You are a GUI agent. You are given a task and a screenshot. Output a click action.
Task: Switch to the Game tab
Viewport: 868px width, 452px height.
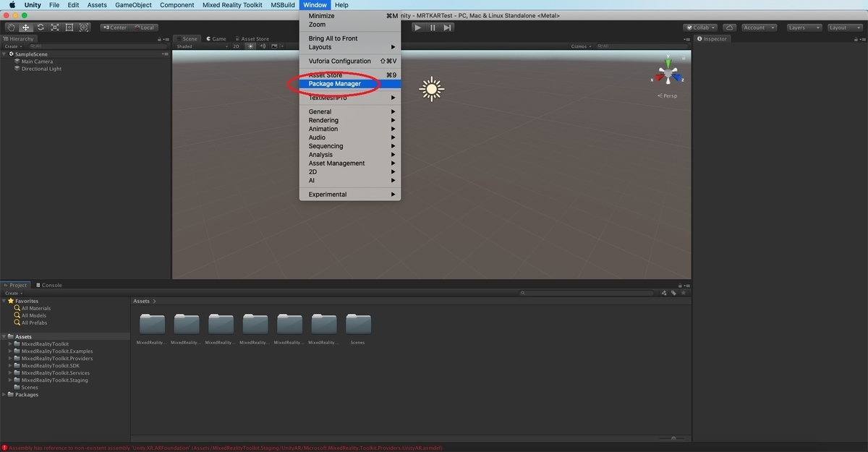[216, 39]
